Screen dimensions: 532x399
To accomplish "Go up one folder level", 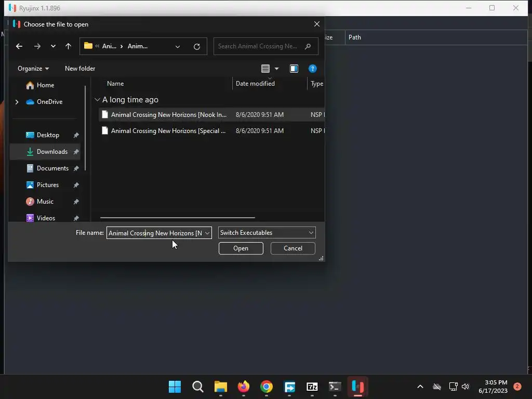I will [x=68, y=46].
